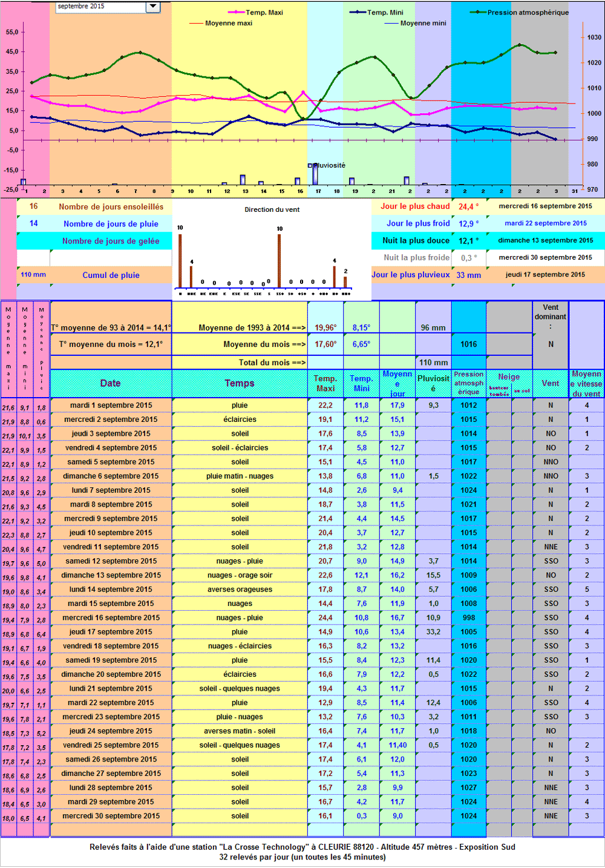
Task: Select the 'Cumul de pluie' label
Action: coord(111,275)
